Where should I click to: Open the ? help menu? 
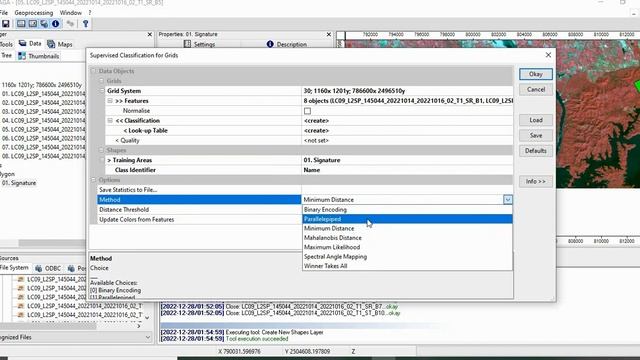(x=90, y=13)
